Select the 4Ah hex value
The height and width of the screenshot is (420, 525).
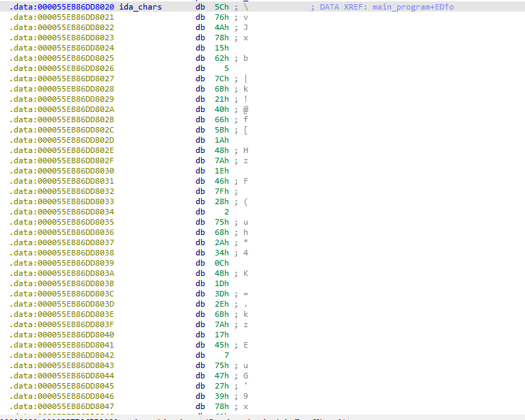[222, 27]
